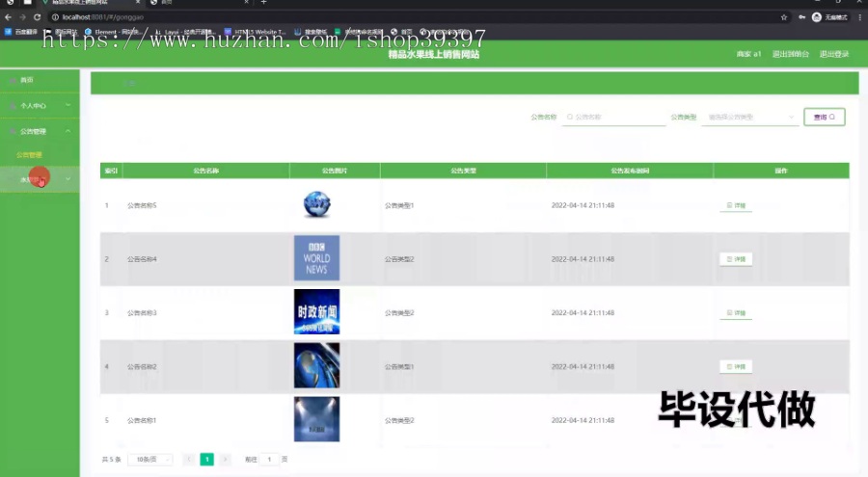
Task: Open the 百度翻译 bookmark
Action: 21,32
